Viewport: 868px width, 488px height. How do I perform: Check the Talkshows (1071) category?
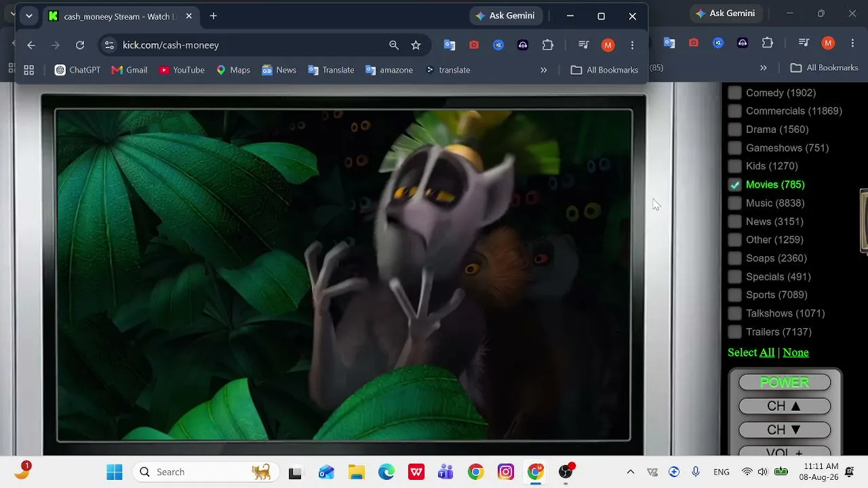click(735, 314)
